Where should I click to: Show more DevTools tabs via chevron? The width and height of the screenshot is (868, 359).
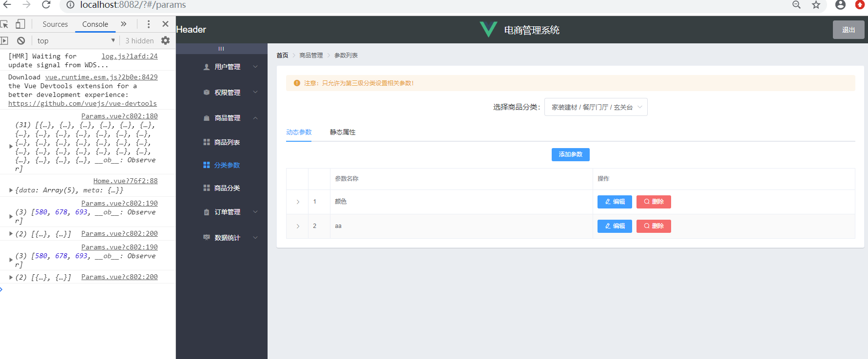point(124,24)
